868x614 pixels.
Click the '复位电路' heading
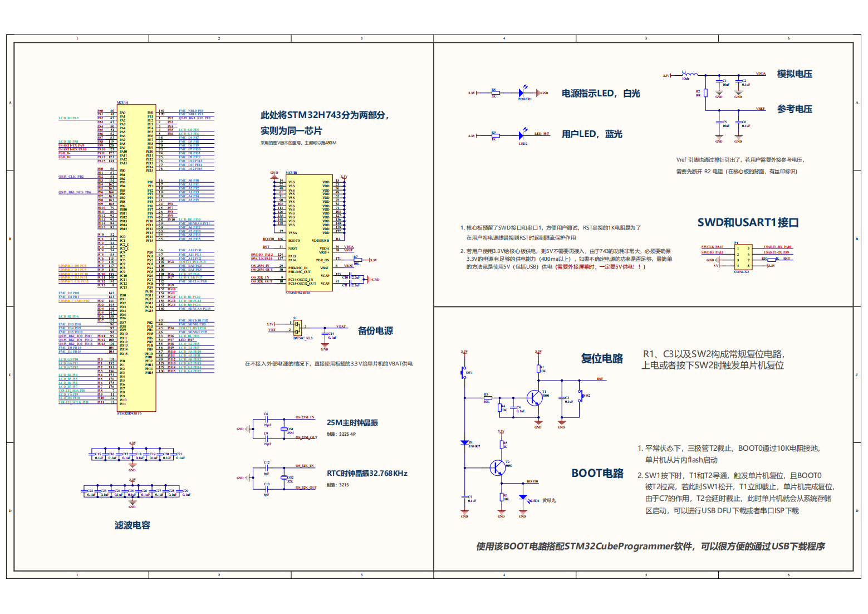coord(602,359)
